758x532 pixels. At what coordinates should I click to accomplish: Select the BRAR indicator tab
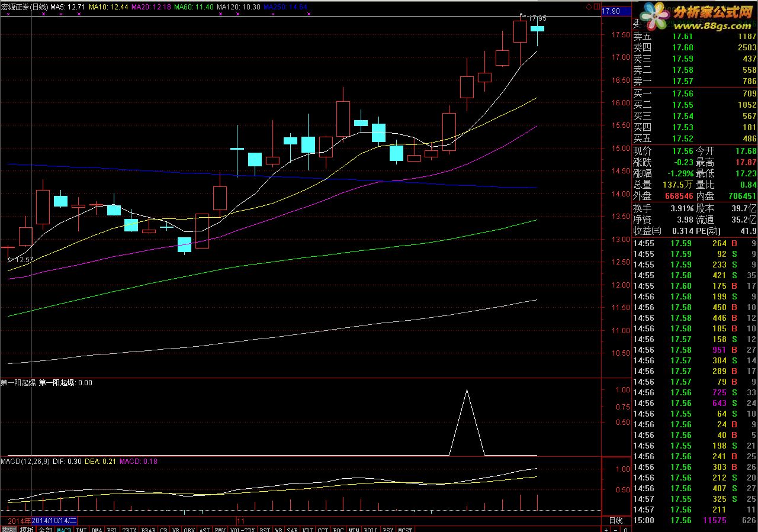coord(148,529)
